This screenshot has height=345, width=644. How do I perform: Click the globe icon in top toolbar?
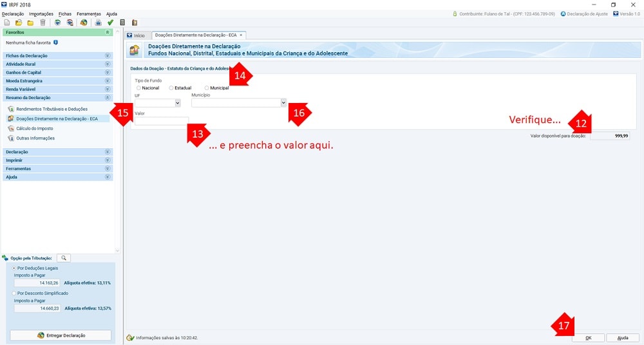tap(84, 23)
